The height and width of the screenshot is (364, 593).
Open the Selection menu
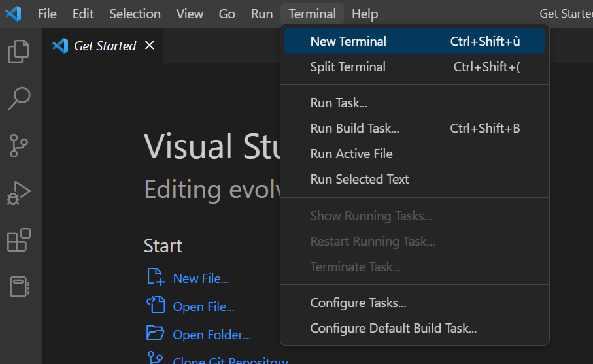coord(135,14)
